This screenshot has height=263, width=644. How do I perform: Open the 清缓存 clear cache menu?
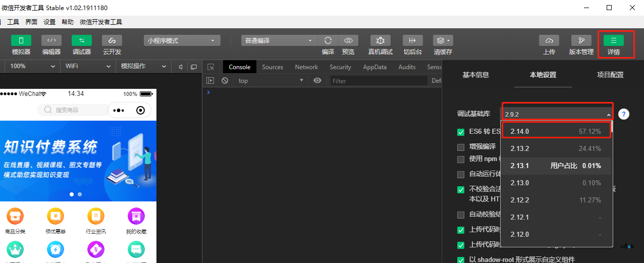[x=443, y=40]
